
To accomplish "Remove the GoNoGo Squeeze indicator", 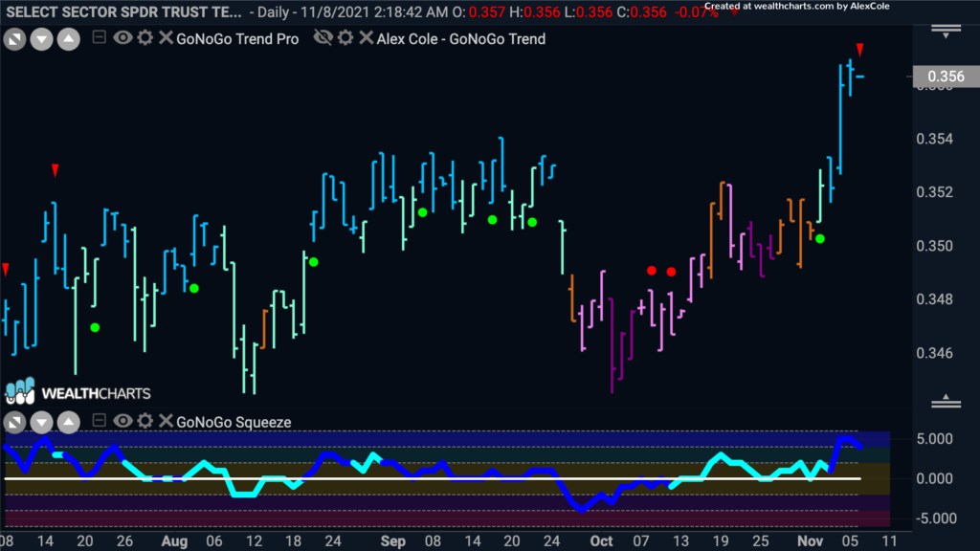I will coord(165,422).
